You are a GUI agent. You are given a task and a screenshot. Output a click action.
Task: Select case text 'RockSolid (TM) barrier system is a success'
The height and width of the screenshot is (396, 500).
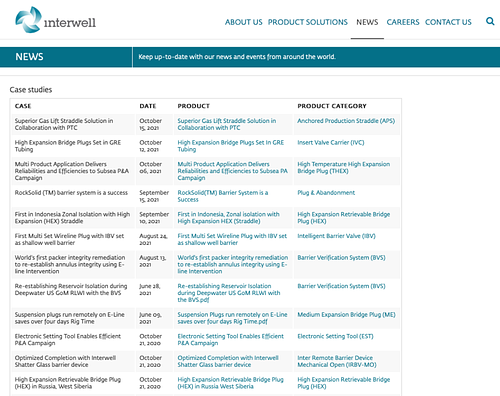pos(71,192)
